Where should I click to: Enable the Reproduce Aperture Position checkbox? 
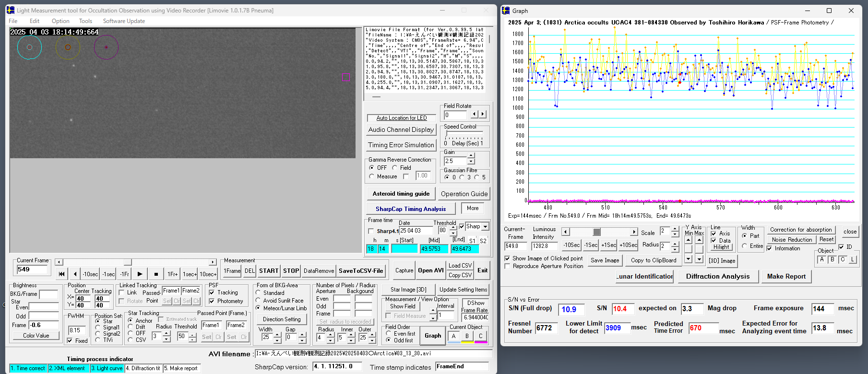(508, 266)
